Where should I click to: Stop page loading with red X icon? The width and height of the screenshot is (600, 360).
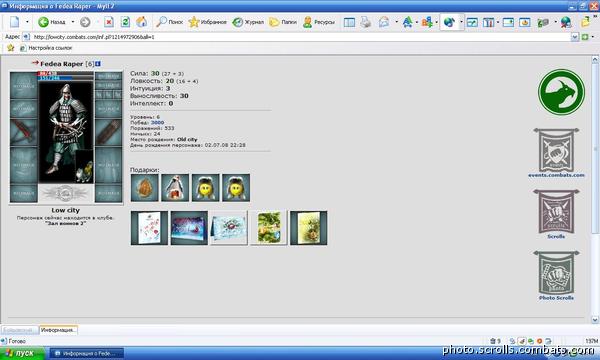109,22
